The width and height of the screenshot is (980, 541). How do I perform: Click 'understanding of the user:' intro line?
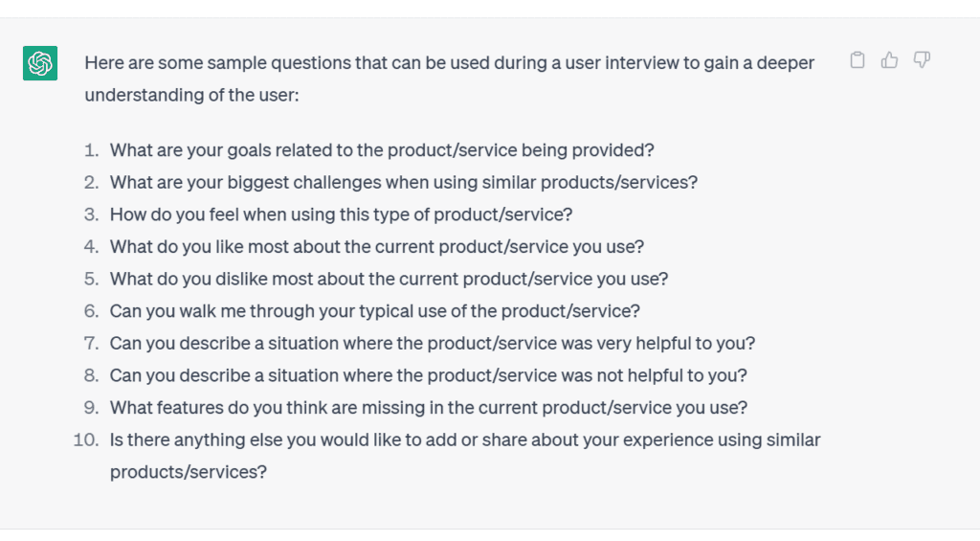point(191,96)
